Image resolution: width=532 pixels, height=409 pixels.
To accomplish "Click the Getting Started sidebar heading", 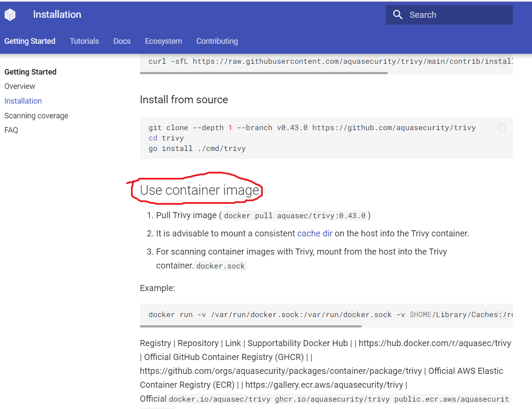I will [30, 72].
